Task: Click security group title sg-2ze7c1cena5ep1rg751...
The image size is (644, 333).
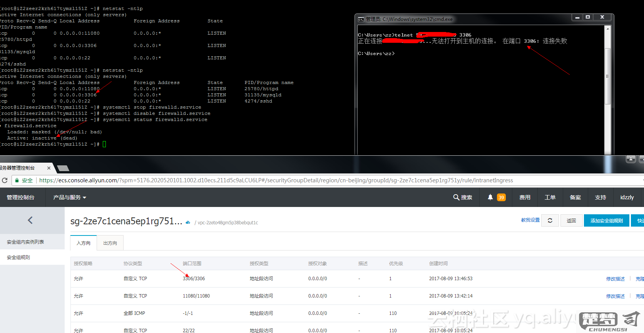Action: (126, 221)
